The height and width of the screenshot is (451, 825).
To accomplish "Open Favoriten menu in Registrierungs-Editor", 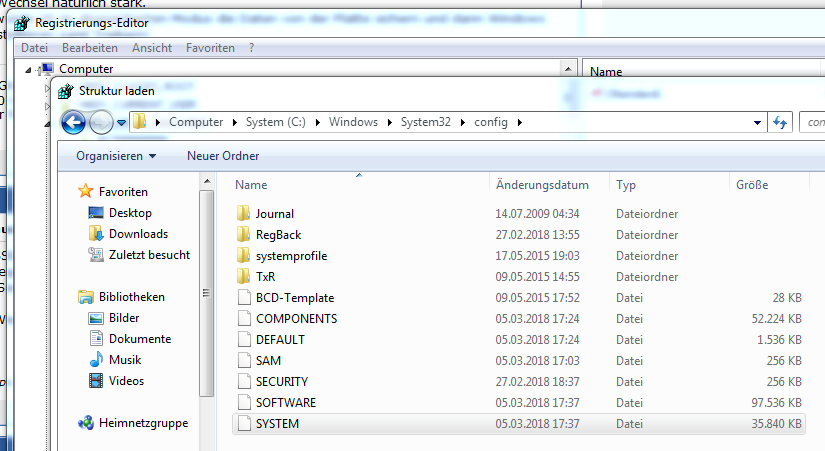I will tap(210, 48).
